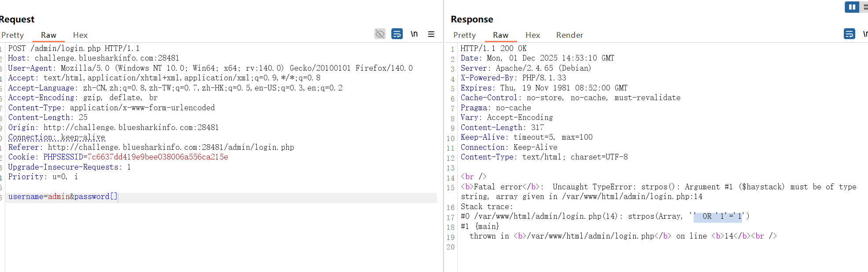Open the Response Hex tab

(x=532, y=35)
